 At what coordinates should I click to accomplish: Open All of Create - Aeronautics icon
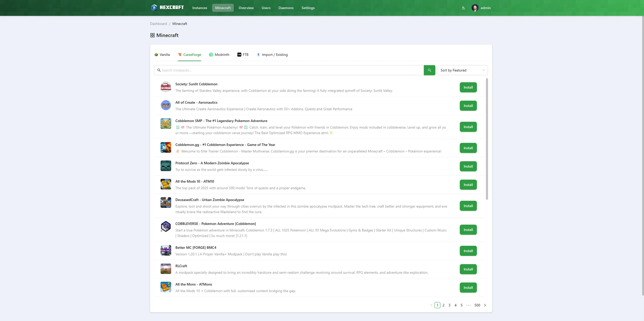[x=166, y=105]
